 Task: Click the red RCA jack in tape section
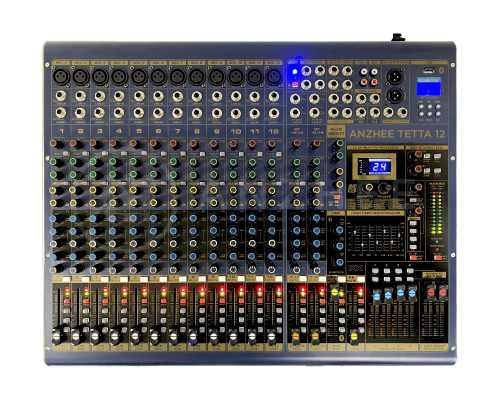pos(363,81)
